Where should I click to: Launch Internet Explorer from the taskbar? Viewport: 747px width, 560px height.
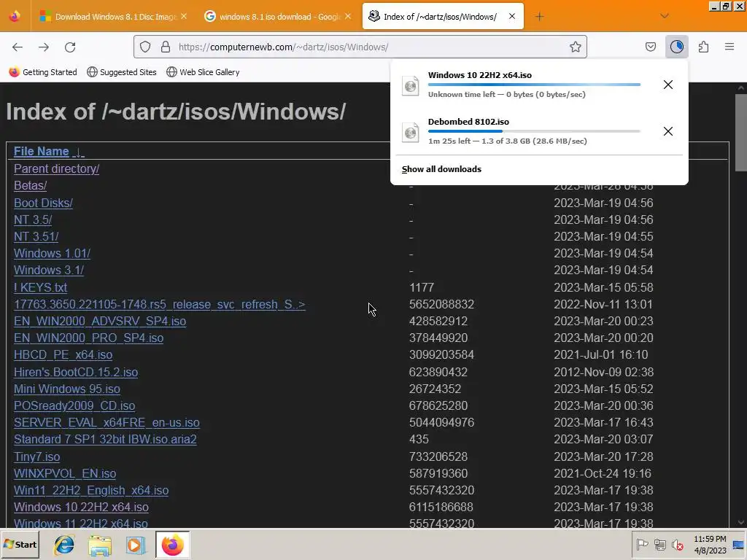tap(64, 545)
